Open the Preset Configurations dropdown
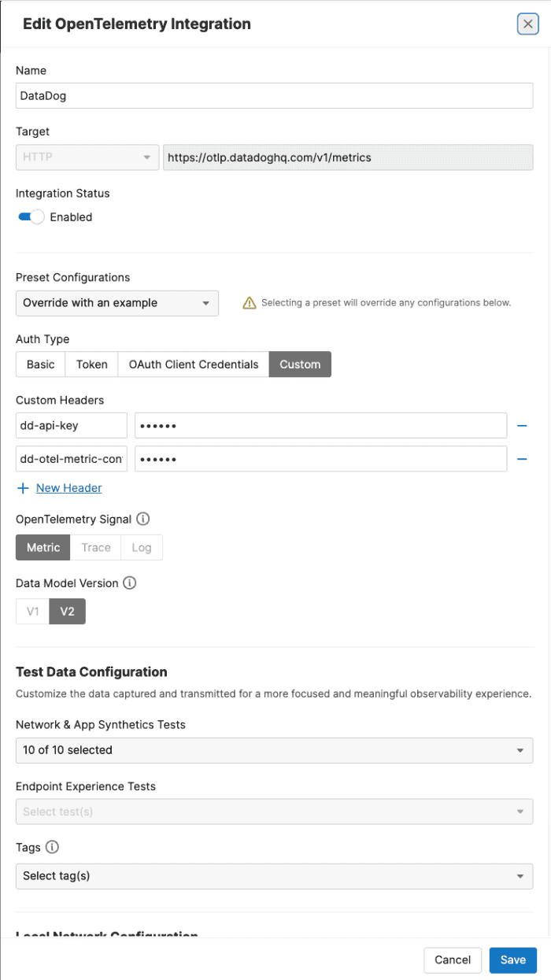This screenshot has width=551, height=980. coord(116,302)
